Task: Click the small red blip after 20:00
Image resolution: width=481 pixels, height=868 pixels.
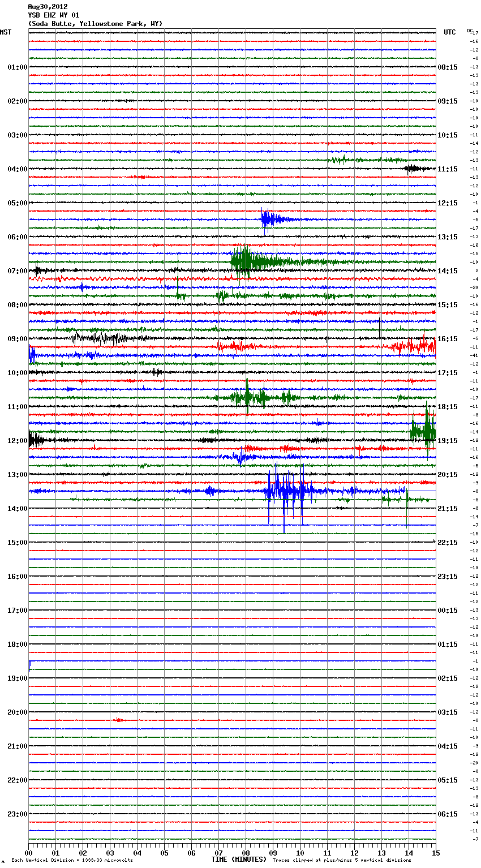Action: pos(119,720)
